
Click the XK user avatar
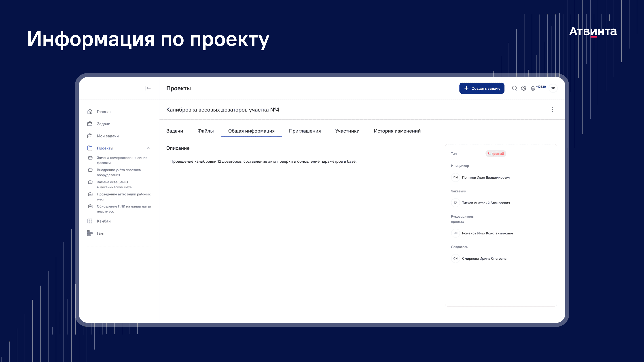(x=553, y=88)
